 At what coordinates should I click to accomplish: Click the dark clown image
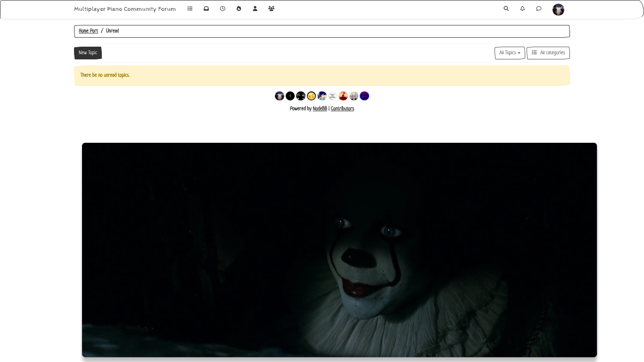tap(339, 250)
